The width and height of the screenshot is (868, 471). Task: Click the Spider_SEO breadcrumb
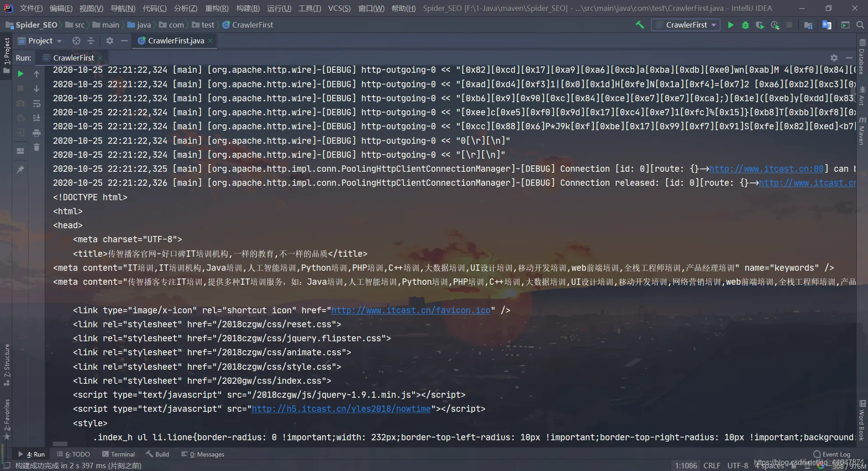coord(32,25)
